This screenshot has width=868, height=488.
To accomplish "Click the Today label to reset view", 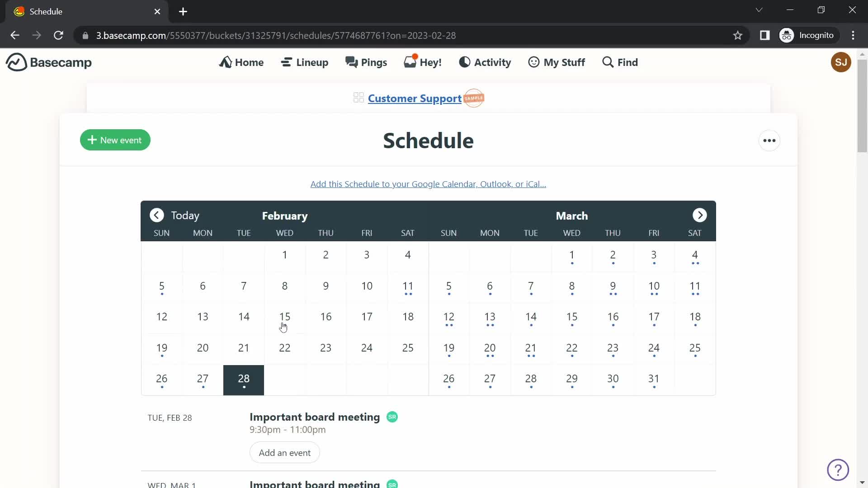I will tap(185, 215).
